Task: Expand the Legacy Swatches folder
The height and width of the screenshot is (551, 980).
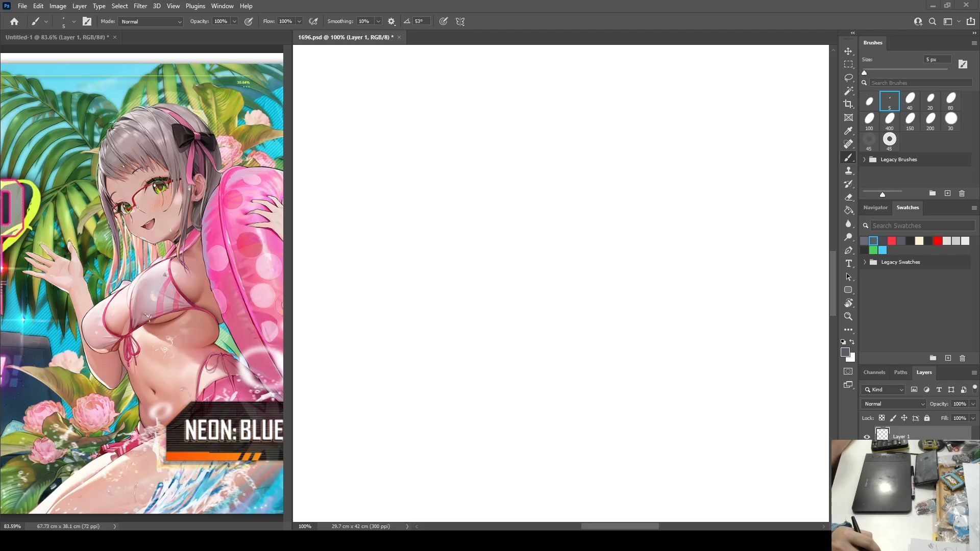Action: (x=865, y=262)
